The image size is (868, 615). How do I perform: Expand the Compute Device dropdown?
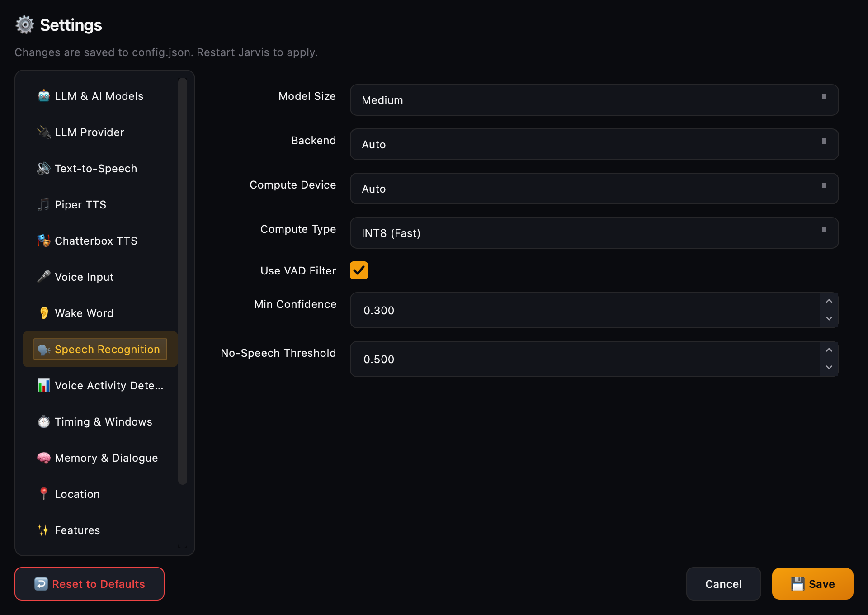(x=594, y=189)
